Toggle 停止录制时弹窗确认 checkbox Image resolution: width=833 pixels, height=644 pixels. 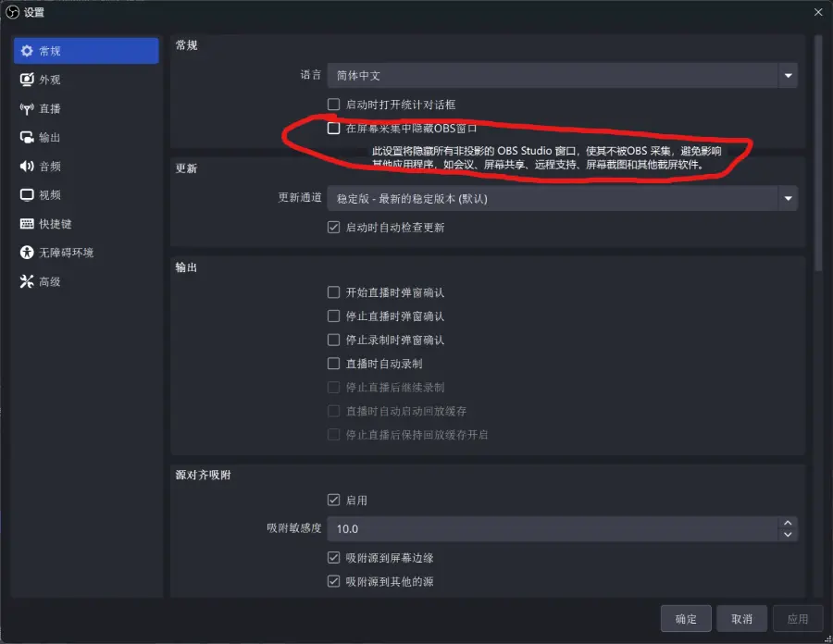tap(333, 340)
